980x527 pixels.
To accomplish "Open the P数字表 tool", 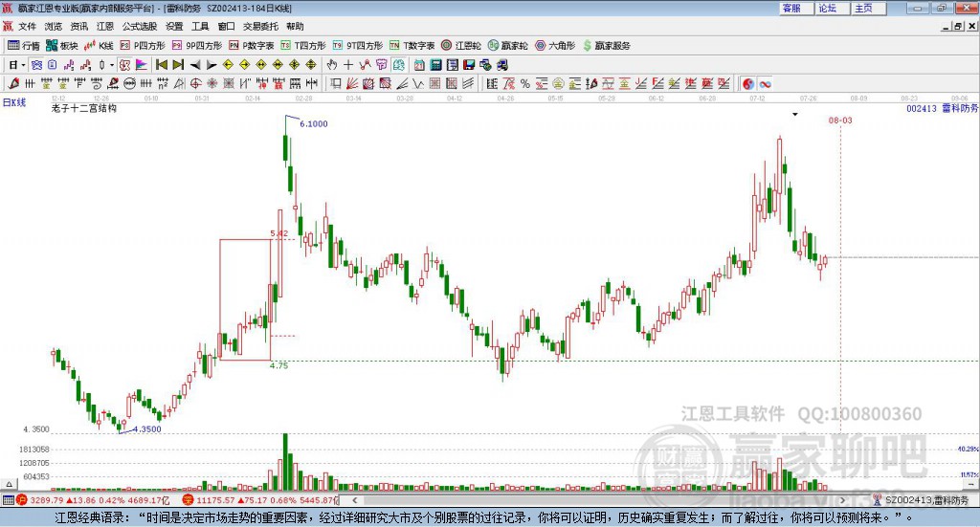I will tap(252, 46).
